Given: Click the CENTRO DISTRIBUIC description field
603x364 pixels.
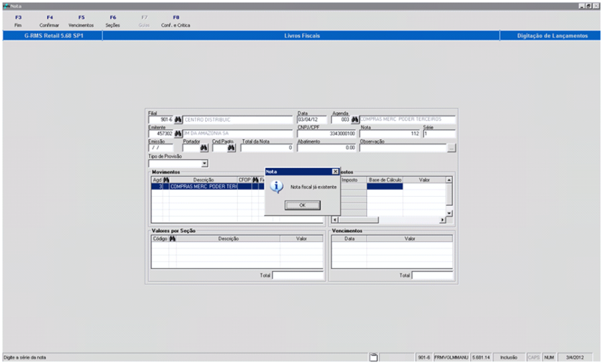Looking at the screenshot, I should point(238,120).
